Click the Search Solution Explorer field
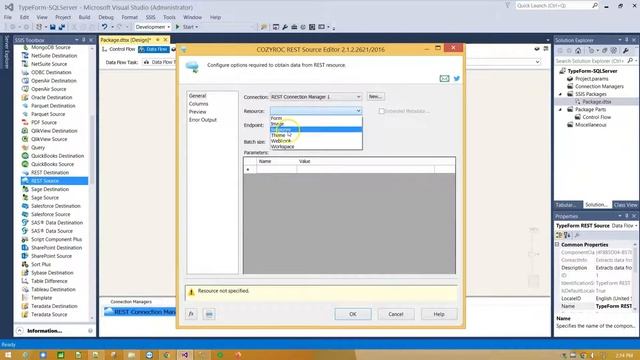The width and height of the screenshot is (640, 360). (590, 61)
